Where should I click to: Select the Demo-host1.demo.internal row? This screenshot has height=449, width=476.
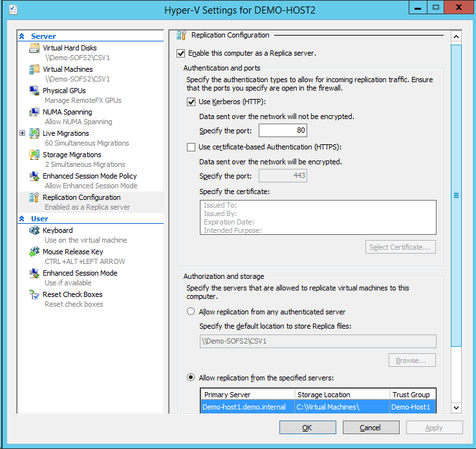[318, 407]
